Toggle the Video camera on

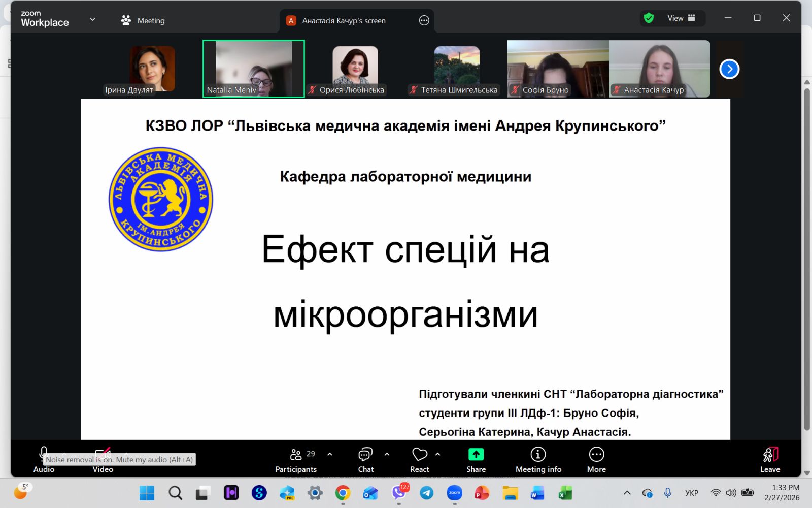[x=103, y=454]
